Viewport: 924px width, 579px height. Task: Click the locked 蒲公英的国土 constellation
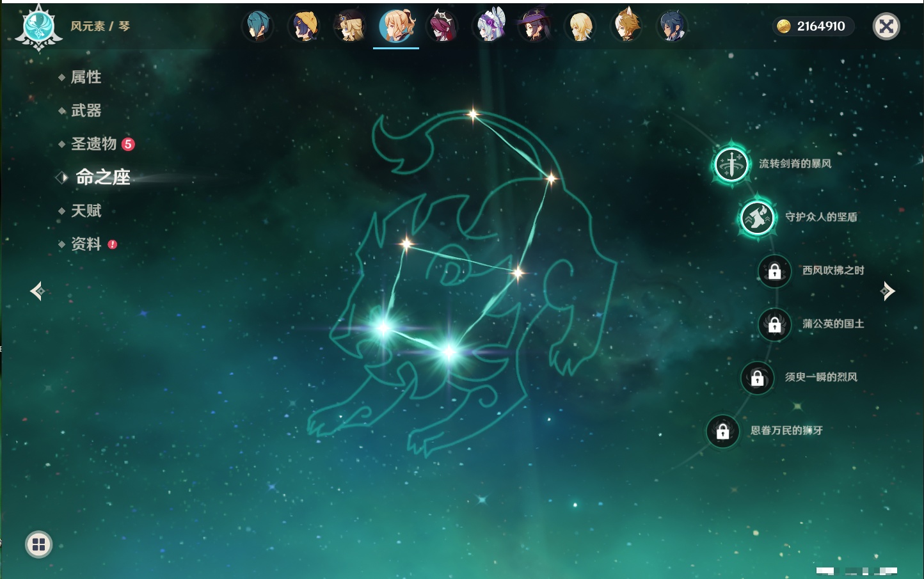pos(775,324)
